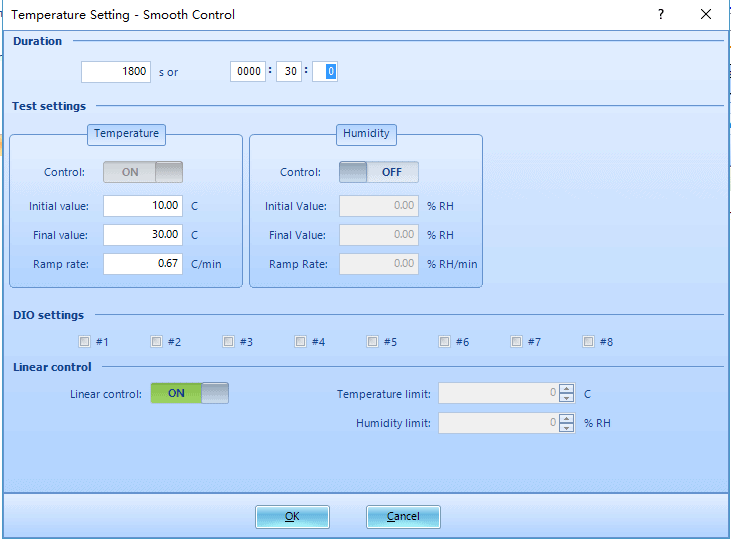The image size is (731, 539).
Task: Toggle the Humidity control switch
Action: 378,172
